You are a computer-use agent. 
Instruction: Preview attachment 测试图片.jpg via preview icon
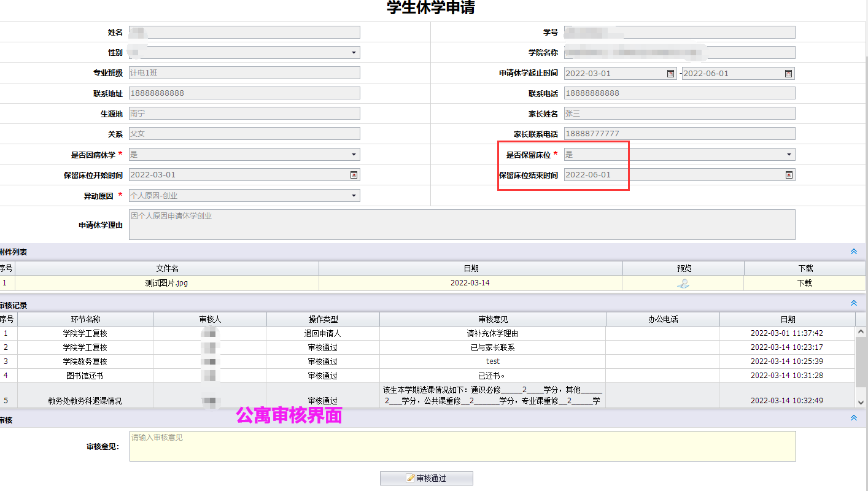point(683,284)
